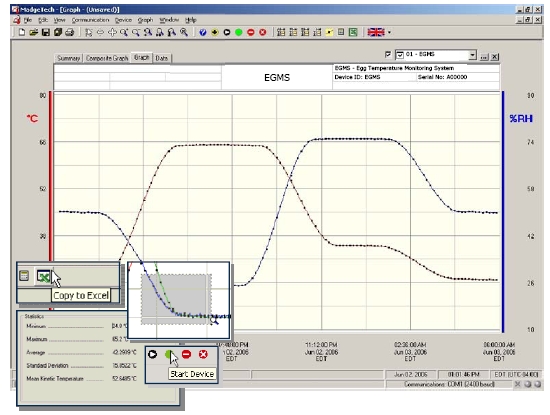Click the X button next to ellipsis button
The image size is (550, 415).
pos(495,56)
